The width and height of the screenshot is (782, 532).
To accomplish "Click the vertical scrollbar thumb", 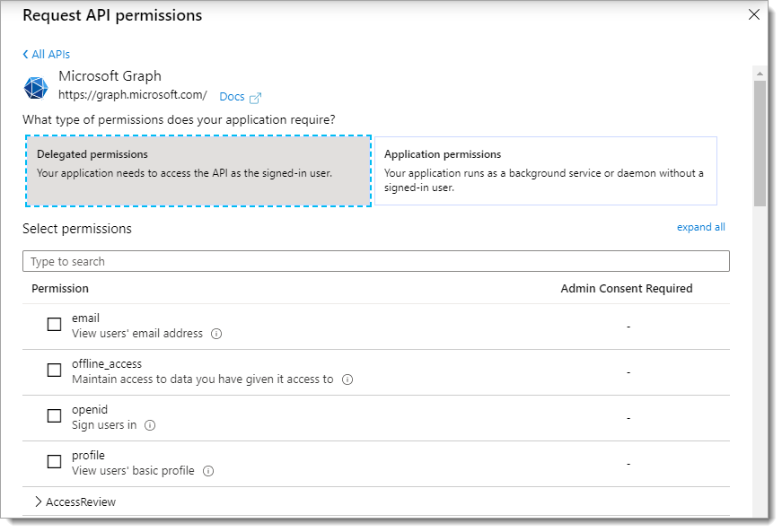I will (x=760, y=144).
